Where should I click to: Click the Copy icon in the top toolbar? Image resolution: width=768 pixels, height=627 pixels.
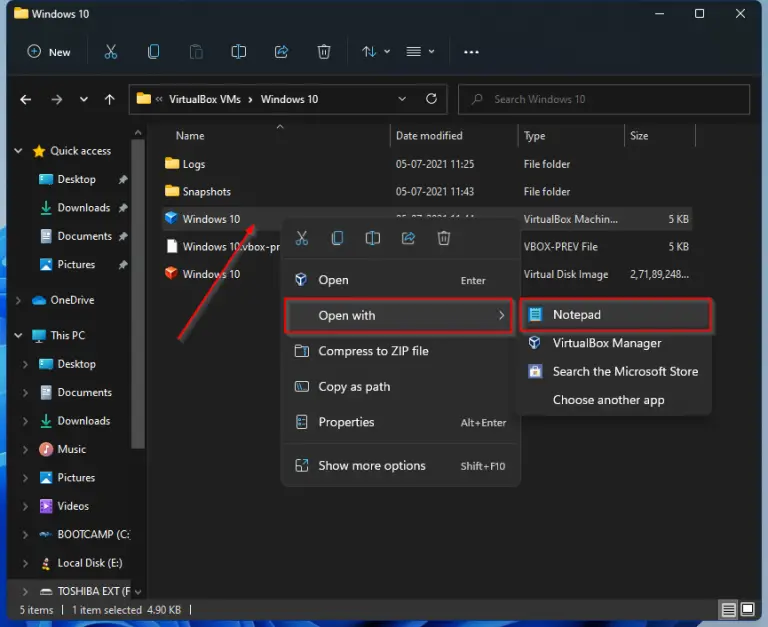153,52
